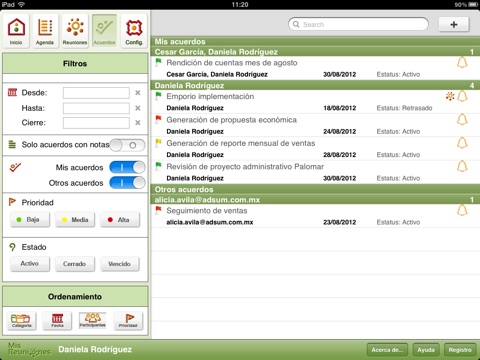480x360 pixels.
Task: Click the Desde date field
Action: point(96,93)
